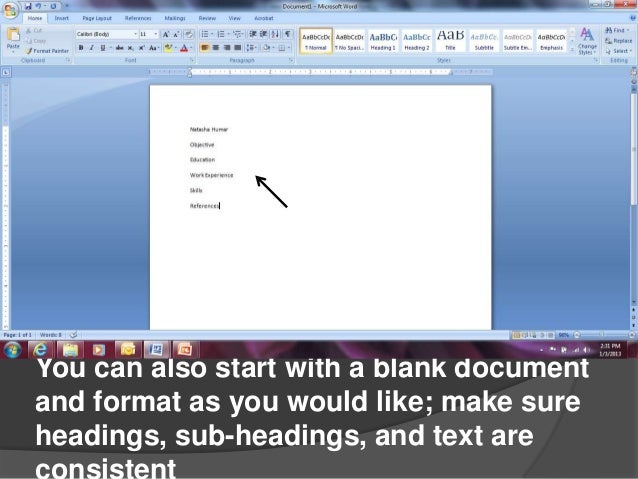
Task: Open the Page Layout tab
Action: pos(97,18)
